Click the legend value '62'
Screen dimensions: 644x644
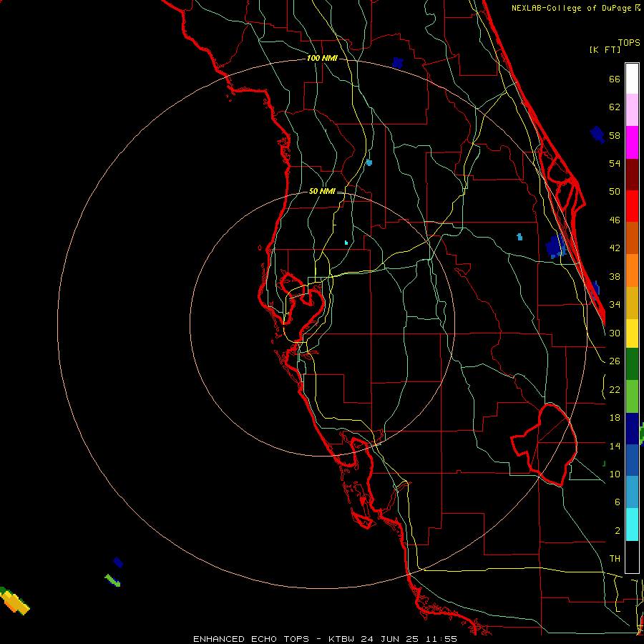615,107
